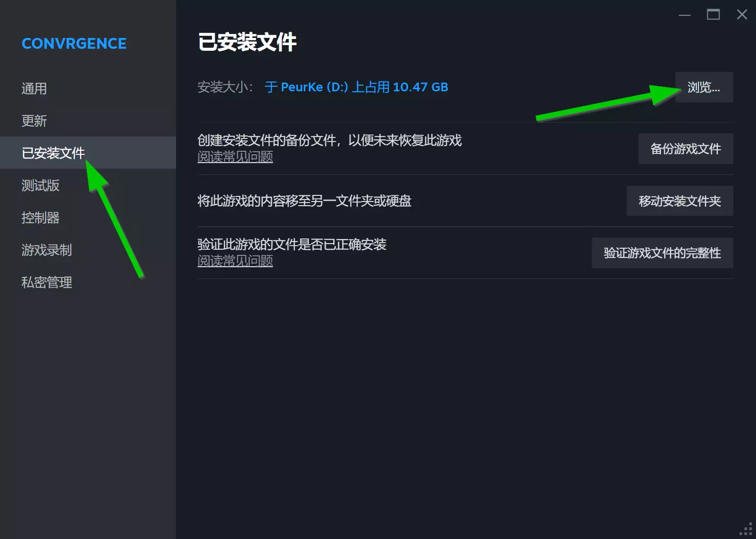
Task: Show the 游戏录制 settings
Action: click(47, 250)
